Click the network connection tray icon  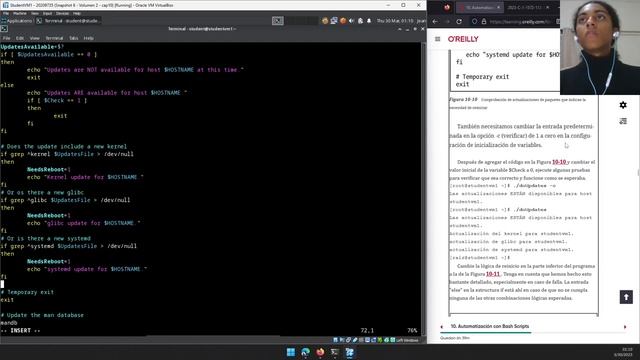[x=334, y=21]
